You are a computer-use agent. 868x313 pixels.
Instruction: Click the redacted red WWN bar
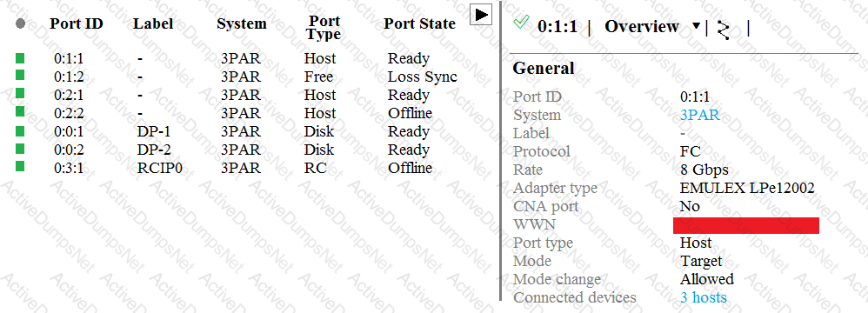(x=746, y=226)
